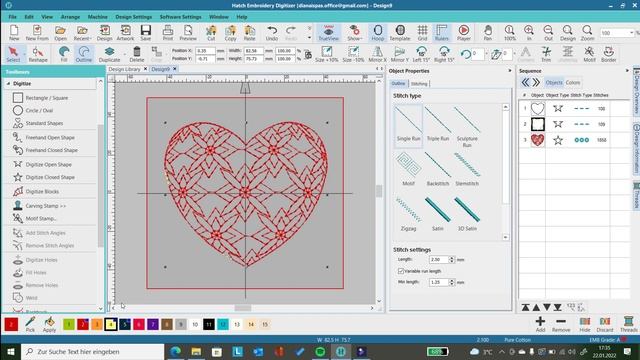
Task: Decrease size by 10%
Action: [x=353, y=54]
